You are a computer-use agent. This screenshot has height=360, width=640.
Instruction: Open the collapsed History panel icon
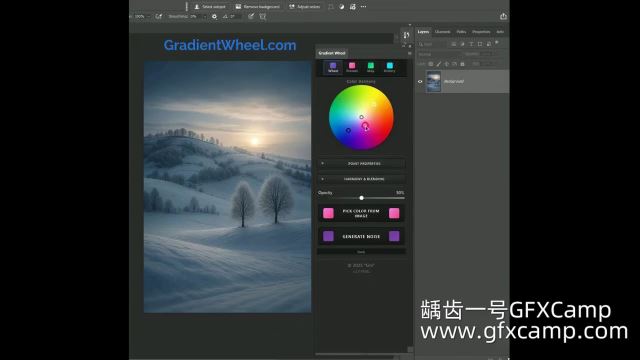pos(406,36)
